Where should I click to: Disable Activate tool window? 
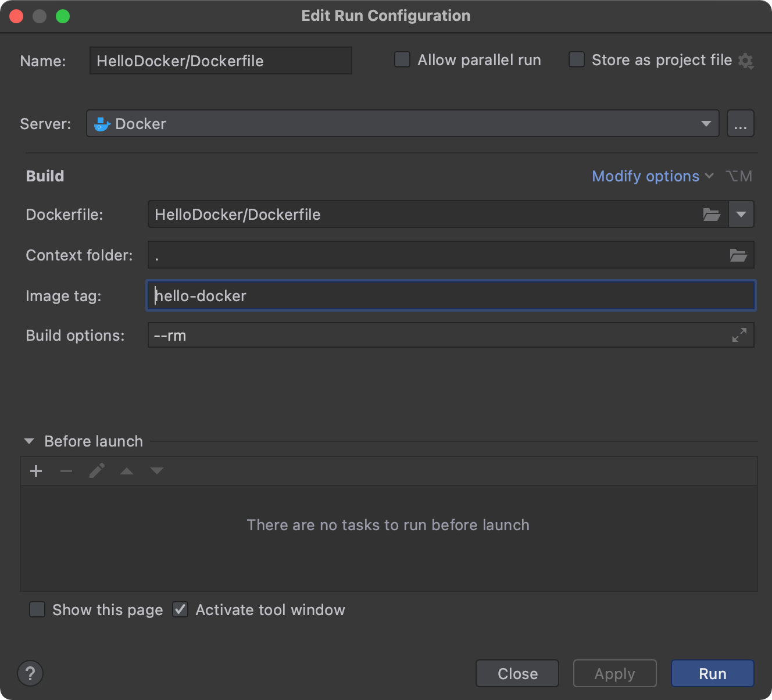pyautogui.click(x=180, y=609)
